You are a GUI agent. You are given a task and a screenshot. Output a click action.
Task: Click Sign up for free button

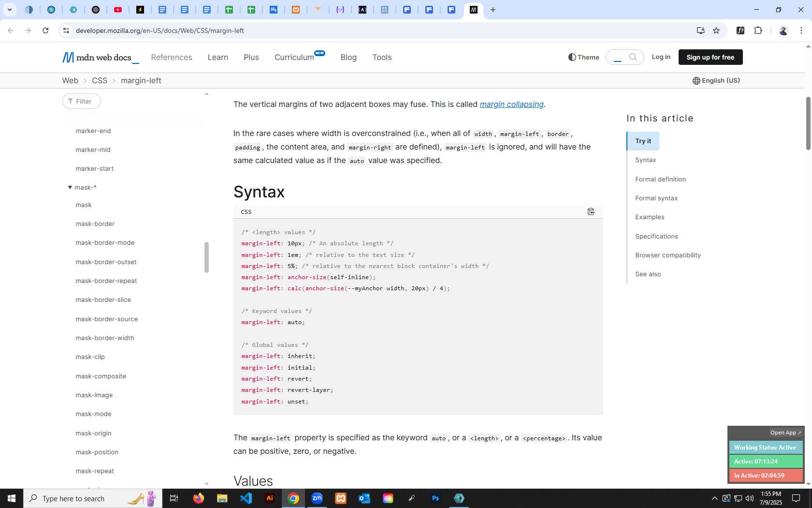[710, 57]
